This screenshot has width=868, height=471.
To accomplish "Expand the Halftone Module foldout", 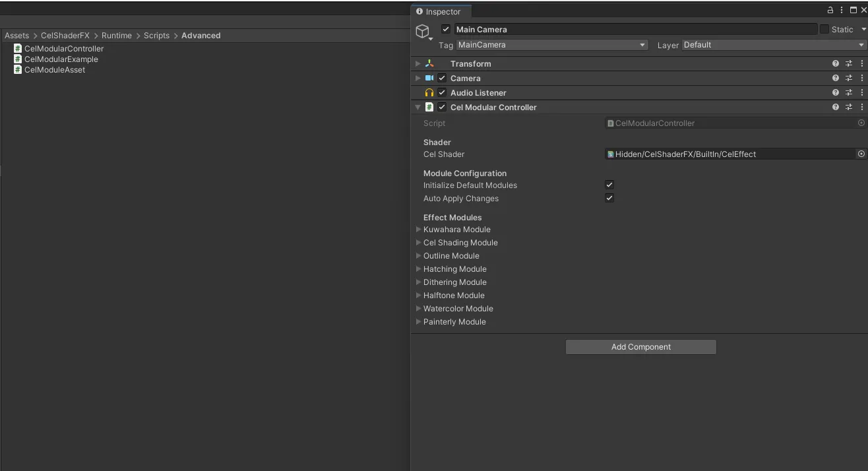I will click(418, 296).
